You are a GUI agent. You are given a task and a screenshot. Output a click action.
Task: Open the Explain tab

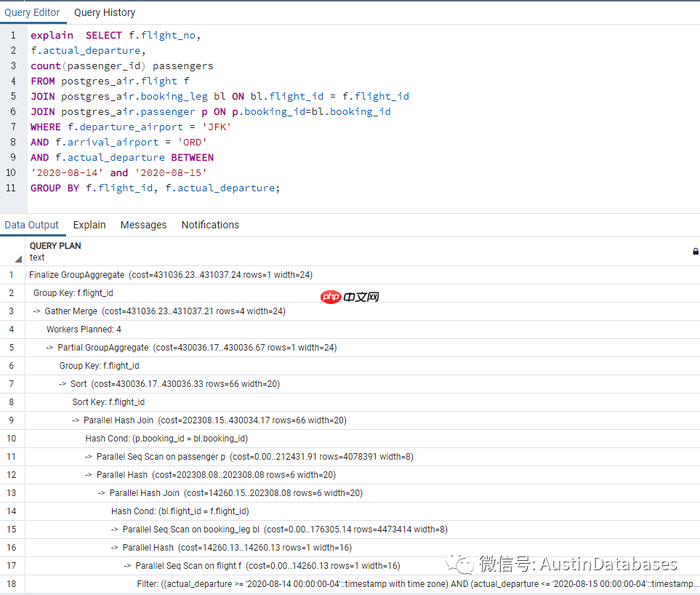point(89,225)
